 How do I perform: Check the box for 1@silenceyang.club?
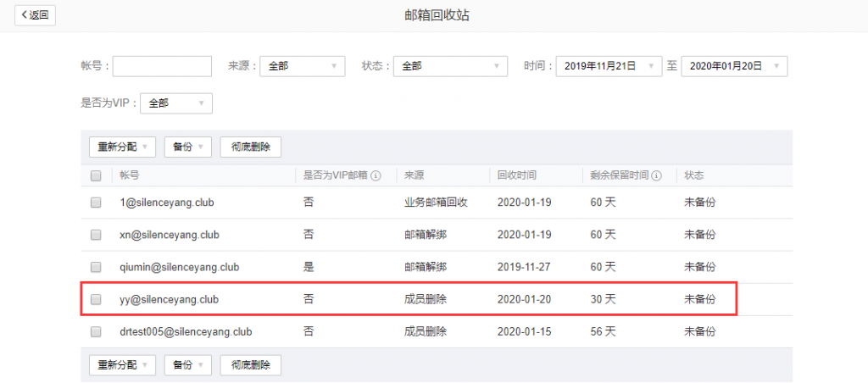pyautogui.click(x=96, y=203)
